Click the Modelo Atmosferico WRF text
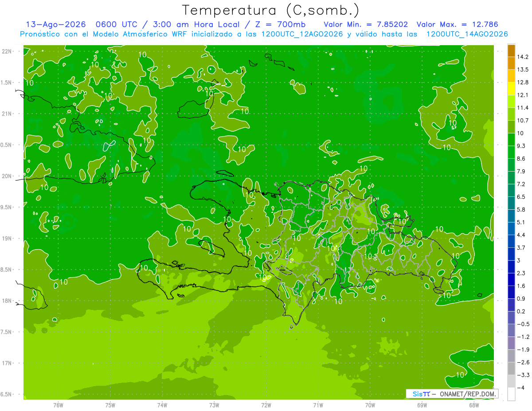Image resolution: width=532 pixels, height=411 pixels. [x=138, y=34]
